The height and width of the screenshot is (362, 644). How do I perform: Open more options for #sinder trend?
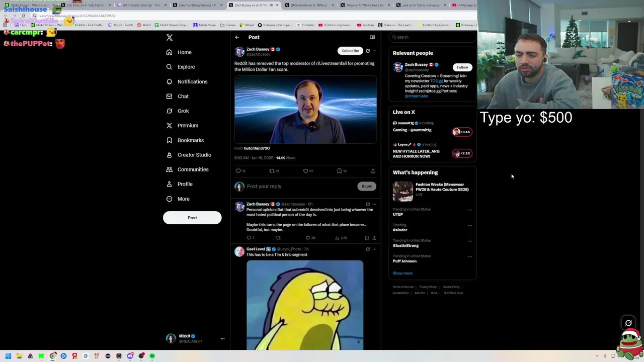pyautogui.click(x=470, y=226)
